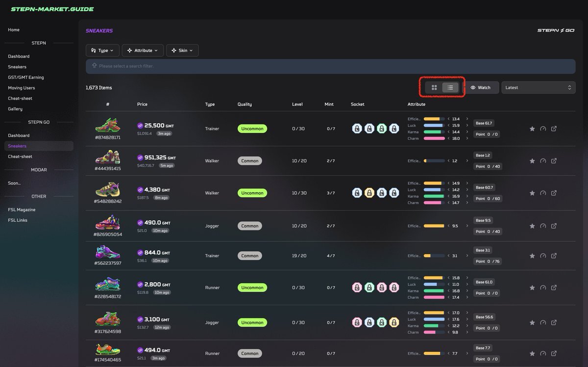Image resolution: width=588 pixels, height=367 pixels.
Task: Click Efficiency bar of sneaker #444391415
Action: point(434,160)
